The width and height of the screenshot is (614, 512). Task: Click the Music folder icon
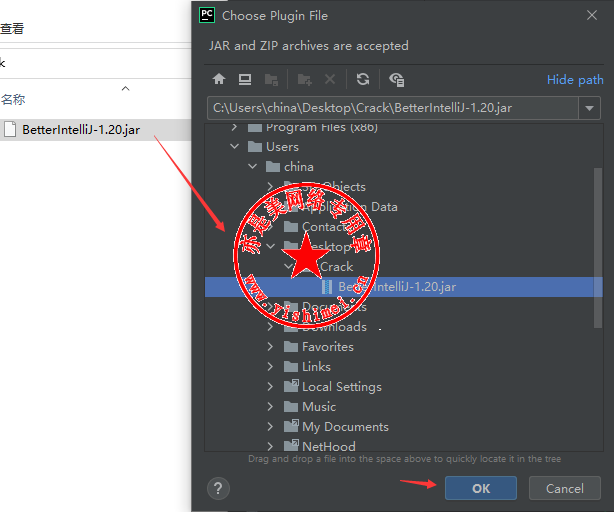click(x=291, y=406)
